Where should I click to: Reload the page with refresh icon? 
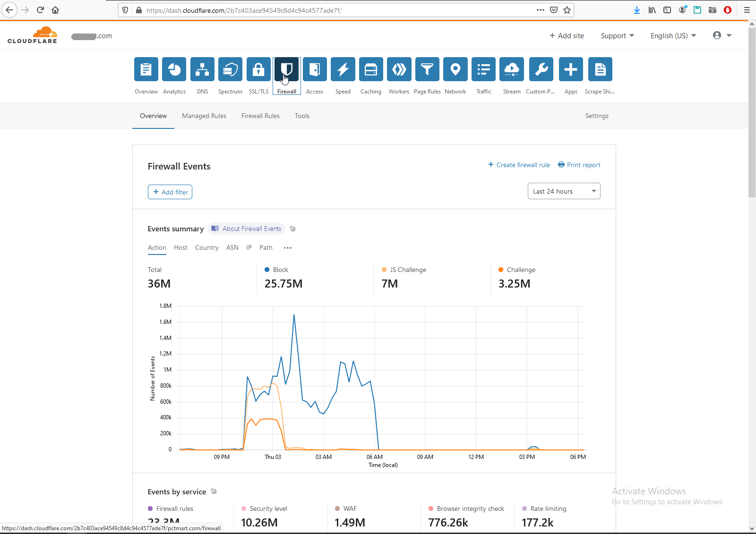pos(40,10)
